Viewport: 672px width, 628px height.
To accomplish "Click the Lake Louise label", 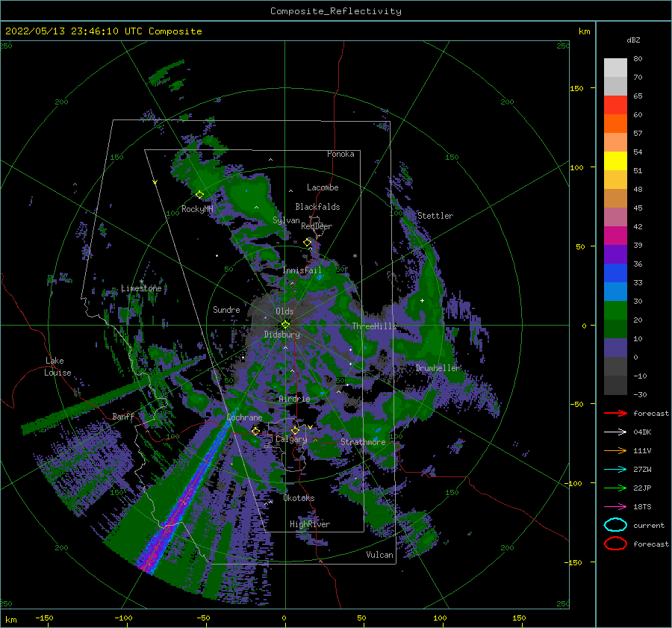I will click(57, 367).
